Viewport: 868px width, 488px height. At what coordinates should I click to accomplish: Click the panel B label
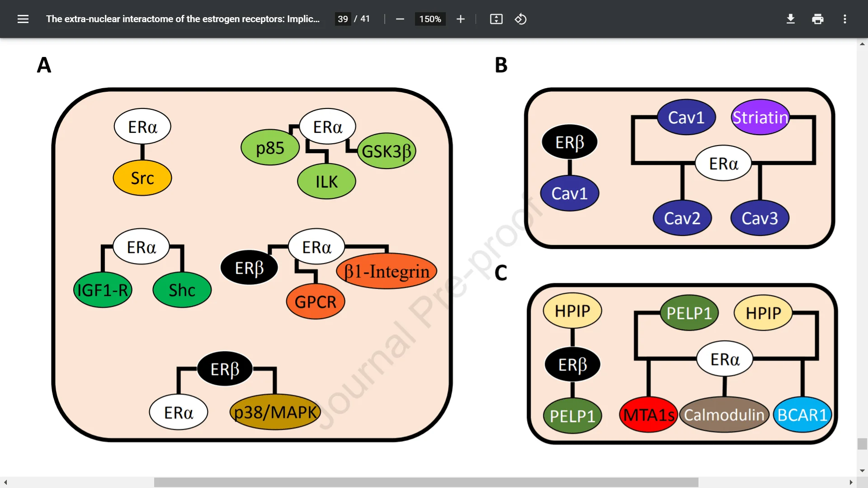pos(501,65)
